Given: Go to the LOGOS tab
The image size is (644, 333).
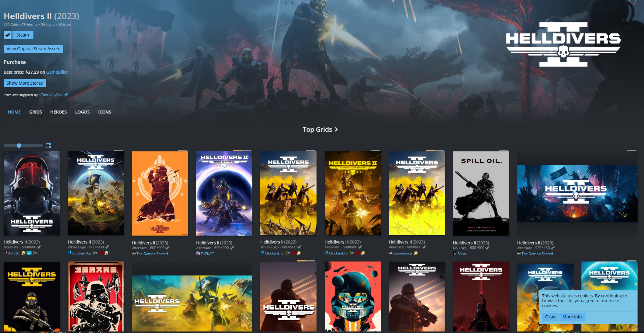Looking at the screenshot, I should coord(82,112).
